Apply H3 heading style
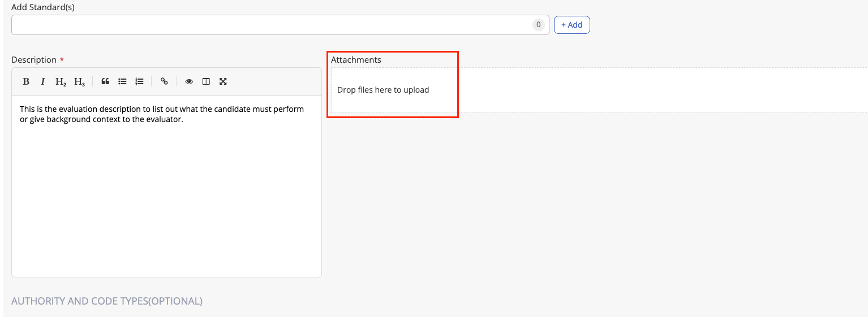This screenshot has width=868, height=317. point(79,81)
